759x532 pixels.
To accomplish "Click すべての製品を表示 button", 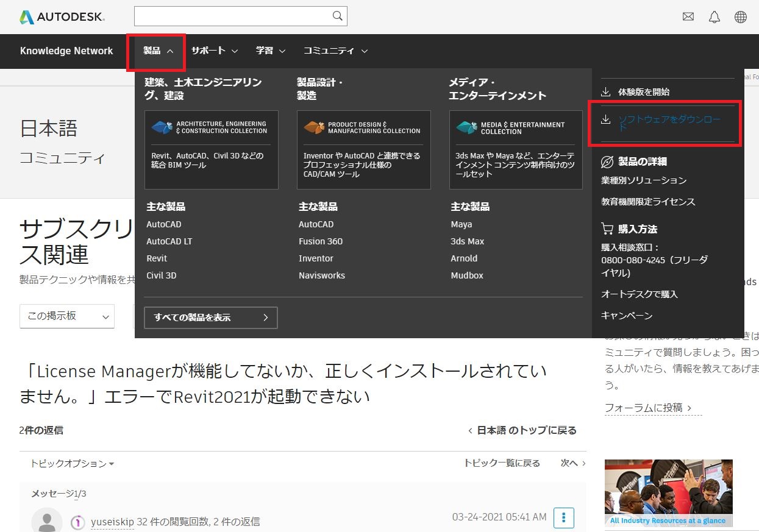I will pos(211,317).
